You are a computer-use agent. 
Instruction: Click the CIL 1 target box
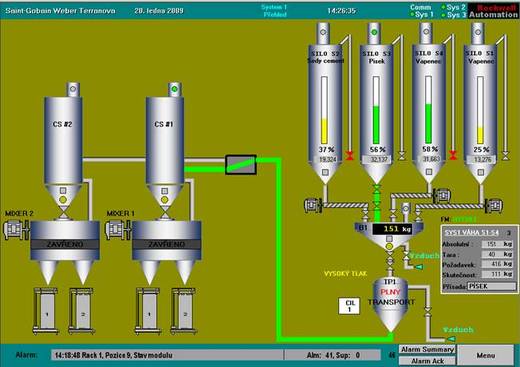(x=349, y=306)
